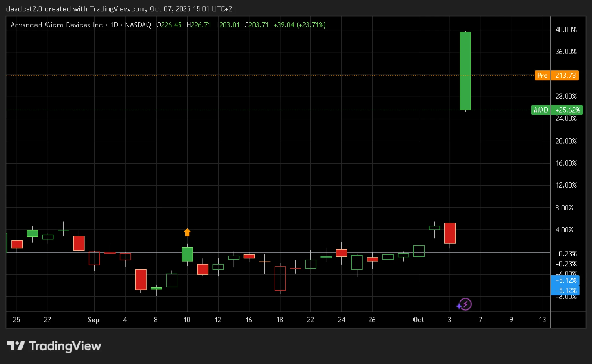Viewport: 592px width, 364px height.
Task: Click the orange Pre 213.73 price label
Action: click(556, 75)
